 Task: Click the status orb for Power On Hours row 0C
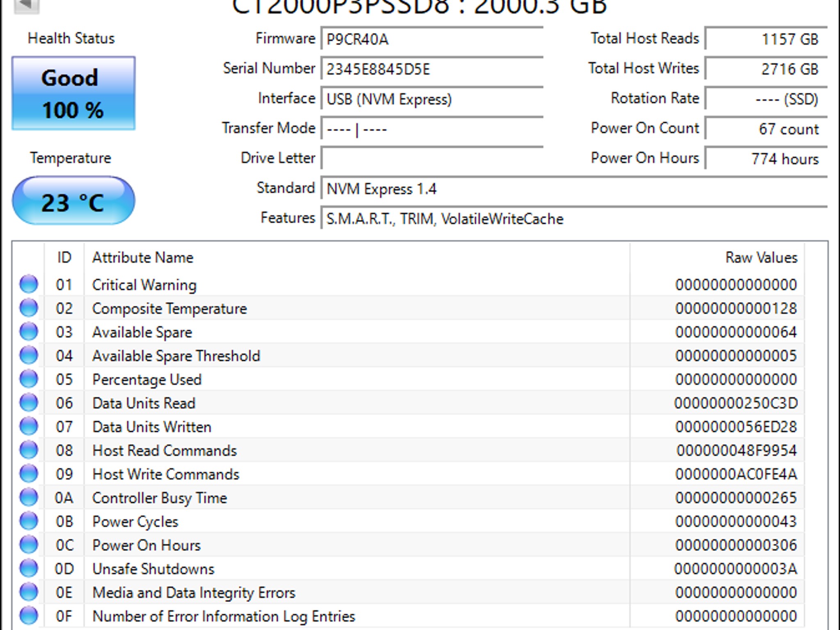point(29,545)
